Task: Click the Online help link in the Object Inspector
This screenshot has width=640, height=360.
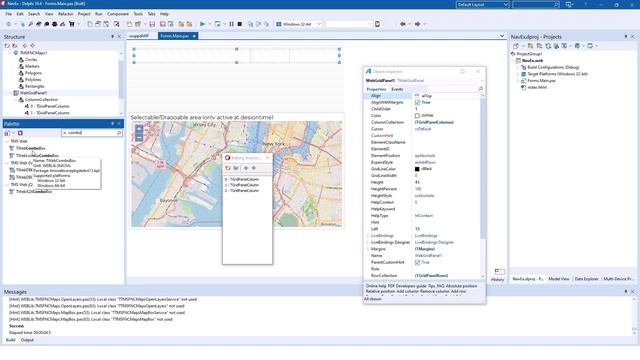Action: (x=376, y=286)
